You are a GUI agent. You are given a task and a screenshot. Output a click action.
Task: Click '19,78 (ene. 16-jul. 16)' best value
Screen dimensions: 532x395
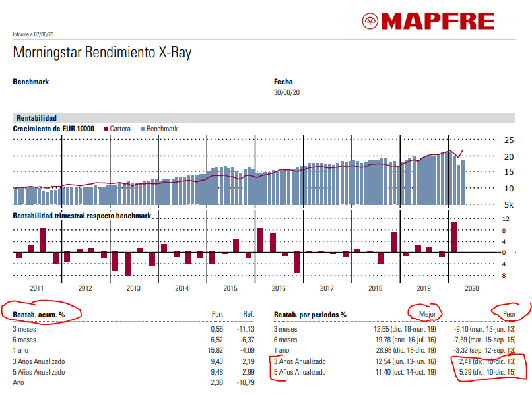coord(405,340)
